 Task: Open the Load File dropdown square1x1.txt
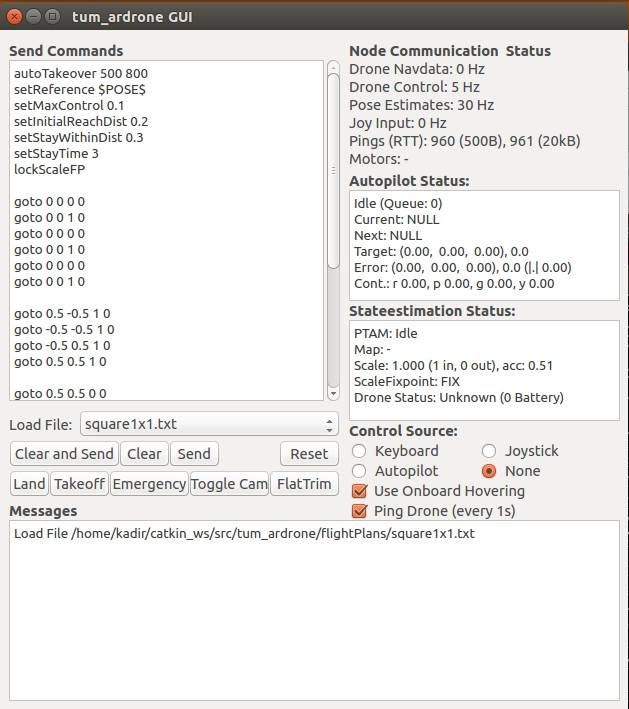[208, 424]
